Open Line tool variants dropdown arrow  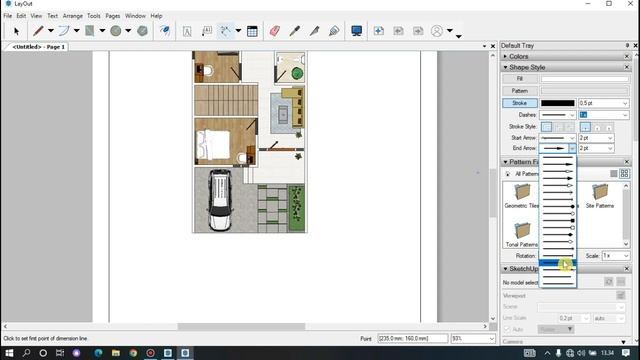click(51, 31)
